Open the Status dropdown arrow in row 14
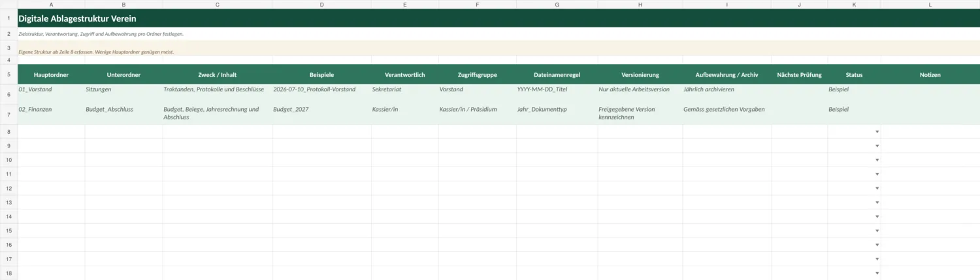Screen dimensions: 980x280 877,217
